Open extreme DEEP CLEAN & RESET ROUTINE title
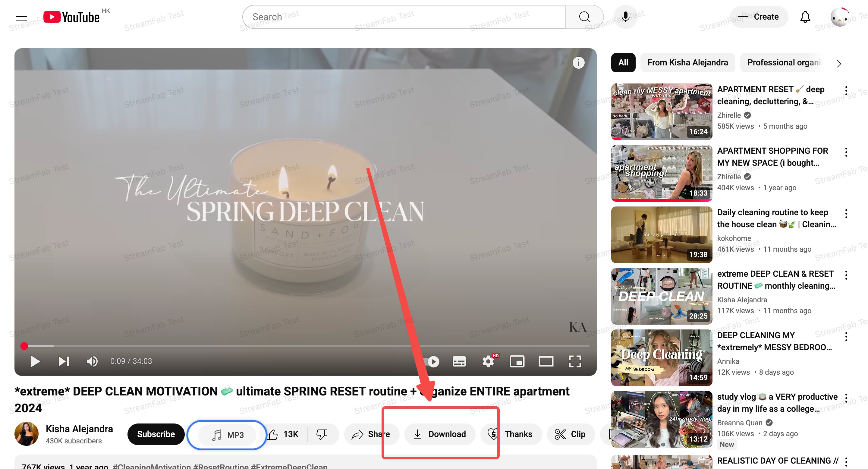Viewport: 868px width, 469px height. (776, 280)
